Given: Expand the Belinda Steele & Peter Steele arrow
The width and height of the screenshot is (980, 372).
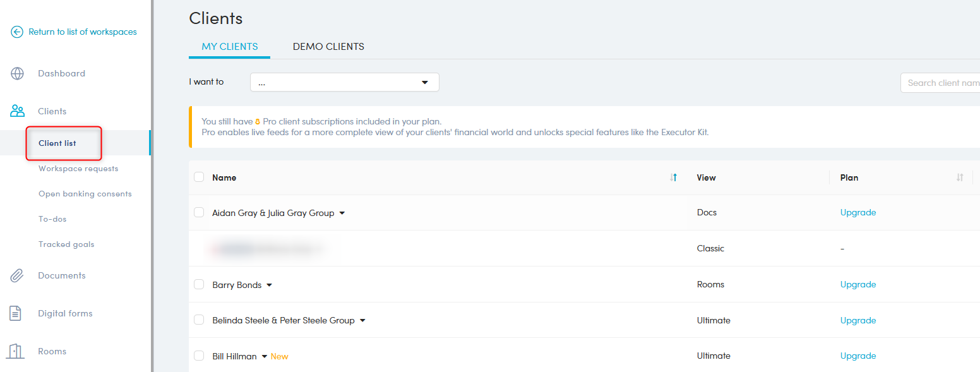Looking at the screenshot, I should coord(362,321).
